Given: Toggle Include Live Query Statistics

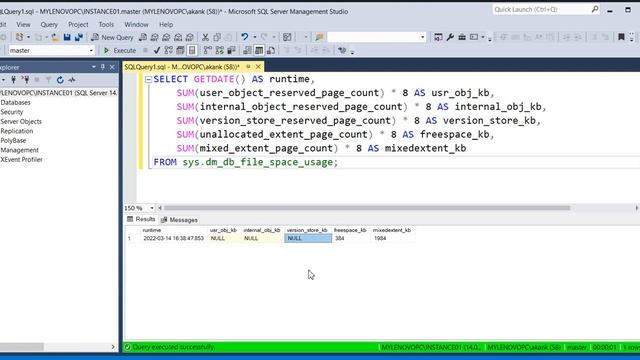Looking at the screenshot, I should click(220, 50).
